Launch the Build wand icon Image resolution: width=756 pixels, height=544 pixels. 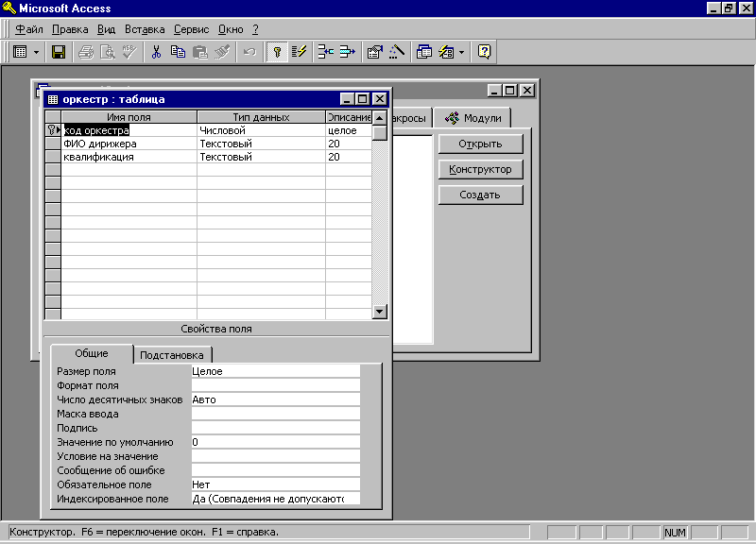[x=396, y=52]
